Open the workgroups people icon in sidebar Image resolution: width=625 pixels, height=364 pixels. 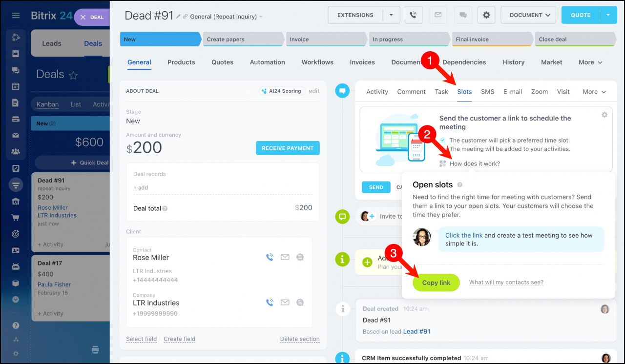16,152
